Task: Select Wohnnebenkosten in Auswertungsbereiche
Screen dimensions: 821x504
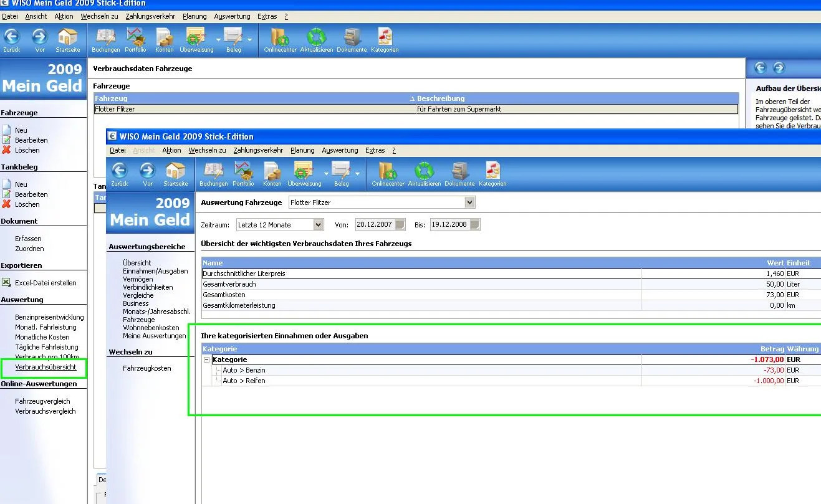Action: (151, 328)
